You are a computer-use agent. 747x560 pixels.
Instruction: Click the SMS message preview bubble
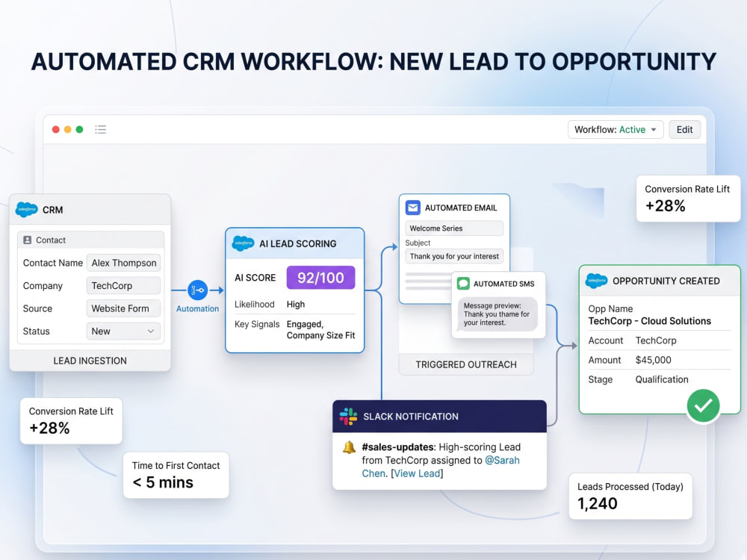[498, 314]
